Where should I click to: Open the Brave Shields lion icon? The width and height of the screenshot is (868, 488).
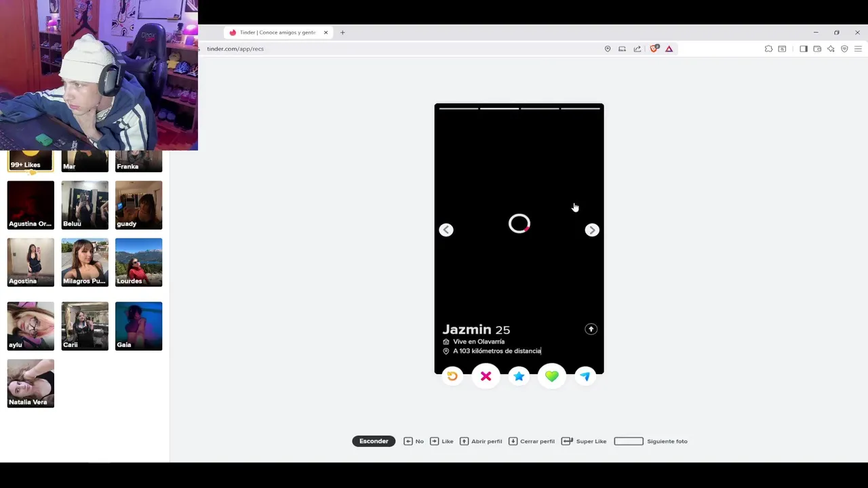[654, 49]
